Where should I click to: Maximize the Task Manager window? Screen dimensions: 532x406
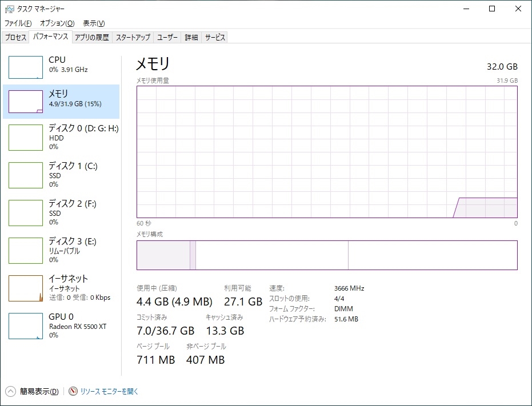(492, 9)
